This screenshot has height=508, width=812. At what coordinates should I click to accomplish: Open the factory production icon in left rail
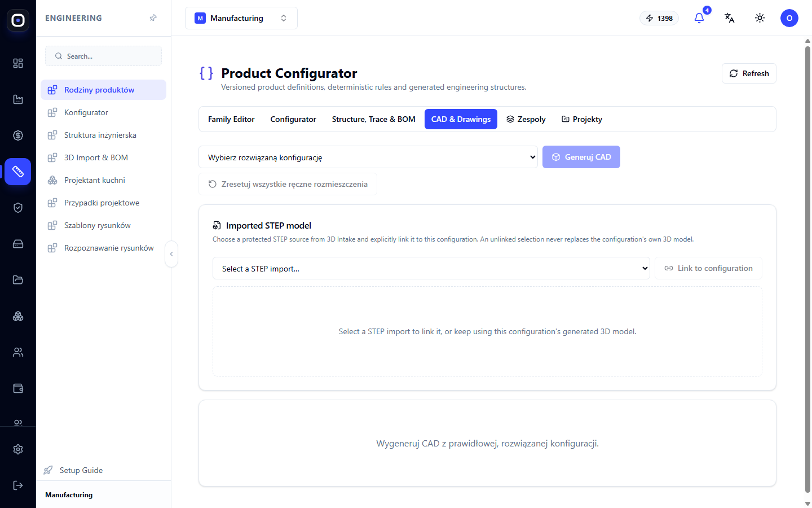click(x=18, y=99)
